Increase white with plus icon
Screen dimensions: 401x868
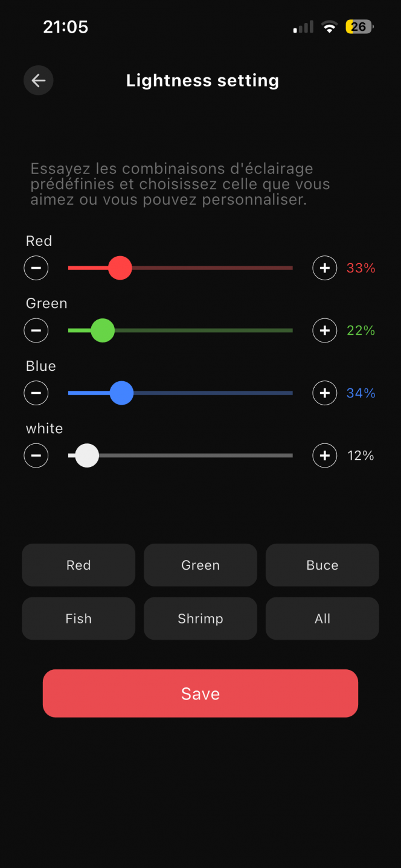(325, 455)
